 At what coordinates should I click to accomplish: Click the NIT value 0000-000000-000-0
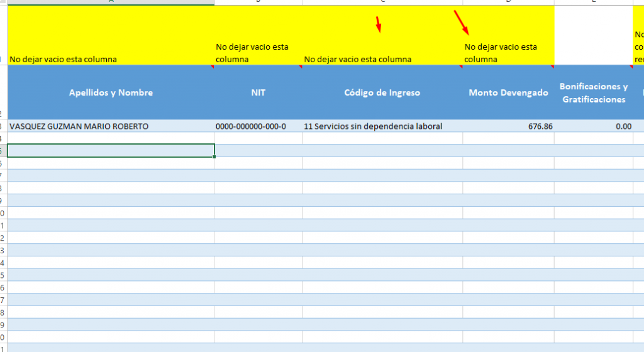pos(258,126)
